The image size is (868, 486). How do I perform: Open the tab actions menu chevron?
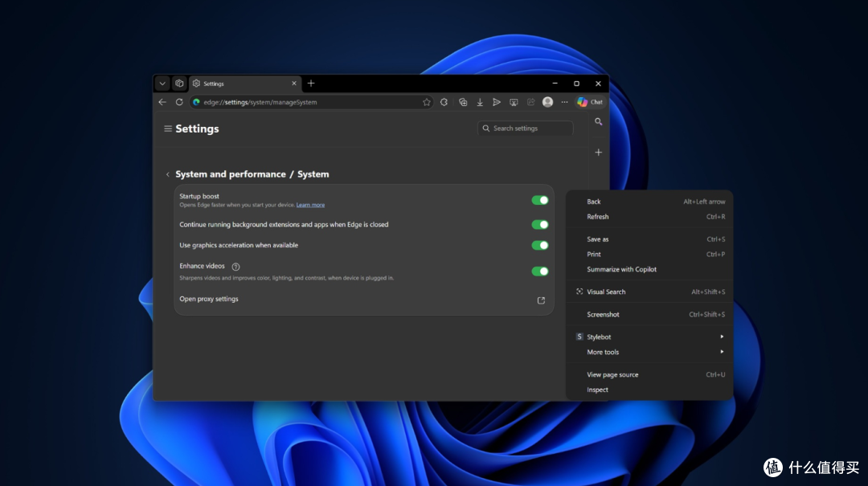(162, 84)
